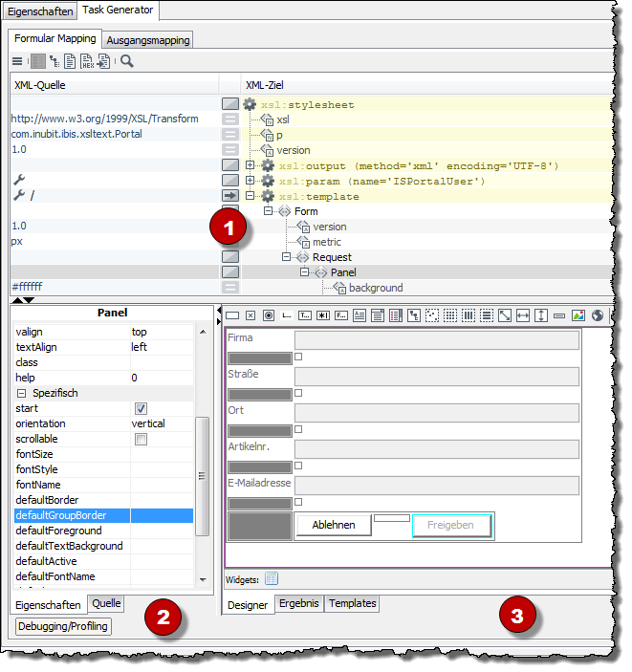Click the Firma text input field
Screen dimensions: 632x672
coord(436,340)
